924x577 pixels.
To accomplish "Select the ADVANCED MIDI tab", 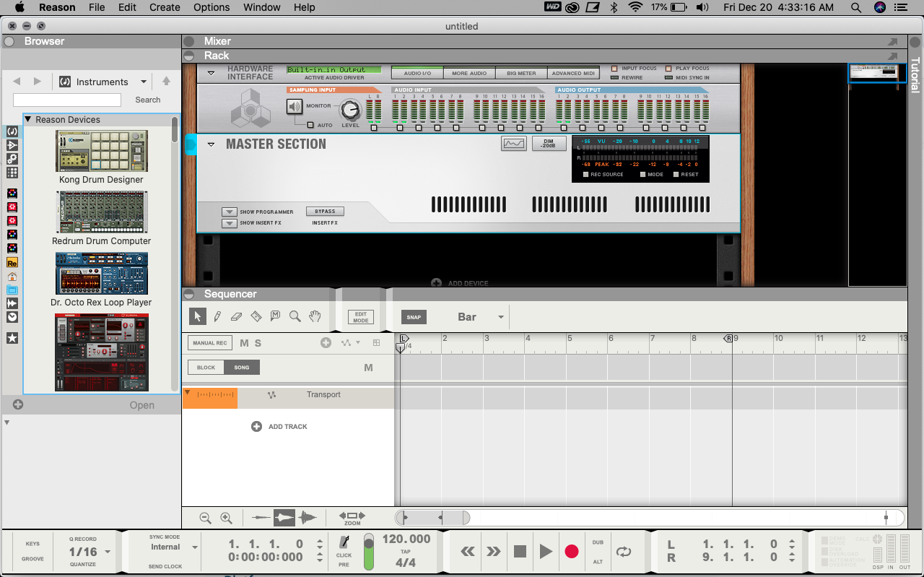I will click(x=573, y=73).
